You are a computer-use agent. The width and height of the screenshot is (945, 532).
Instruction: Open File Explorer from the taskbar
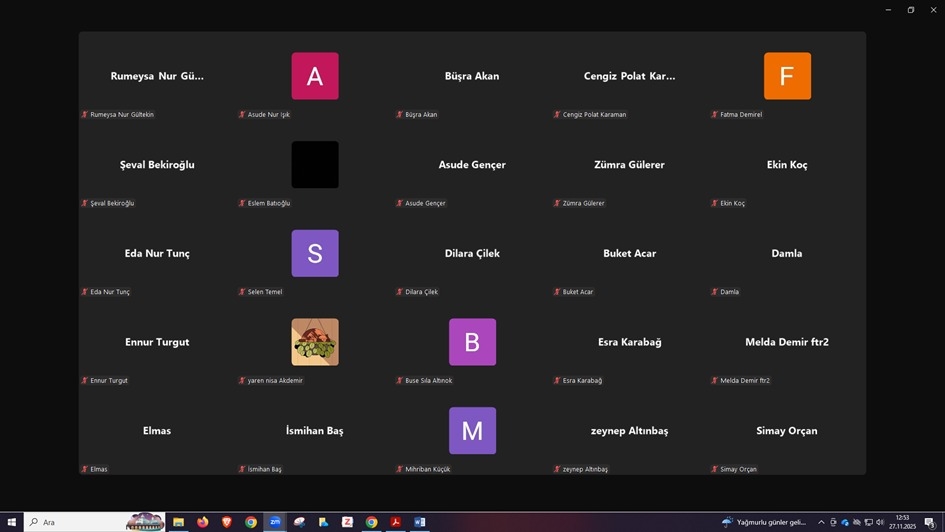tap(179, 522)
